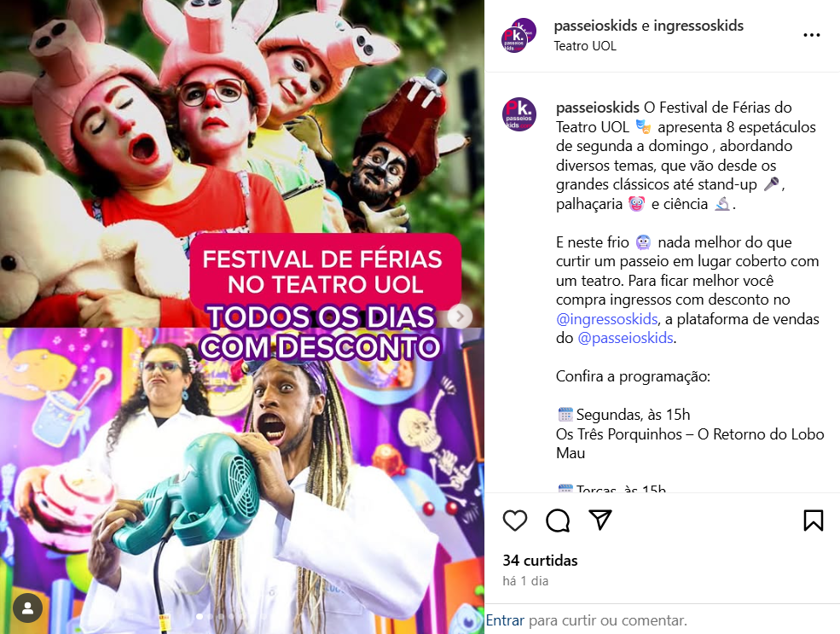View the 34 curtidas likes list
The height and width of the screenshot is (634, 840).
point(540,561)
